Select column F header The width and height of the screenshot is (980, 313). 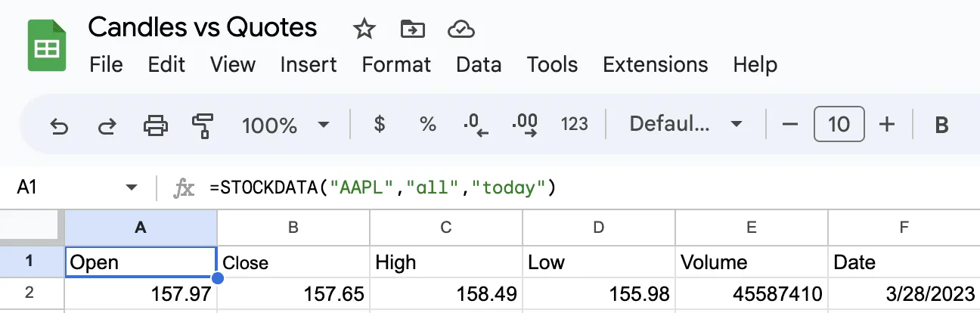click(x=904, y=226)
